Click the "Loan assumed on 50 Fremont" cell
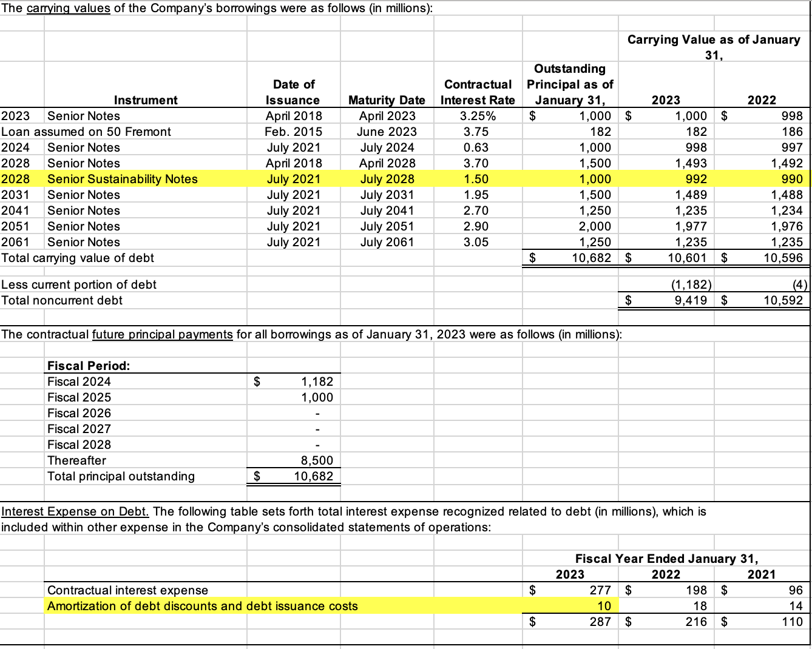This screenshot has height=649, width=812. 85,132
